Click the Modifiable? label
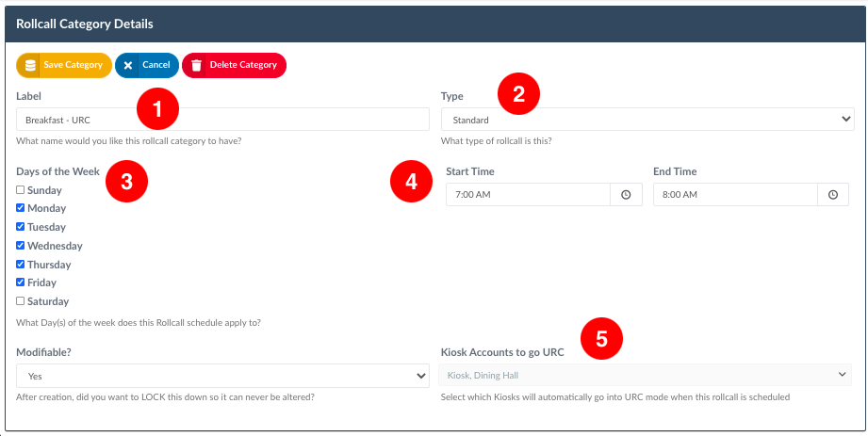The height and width of the screenshot is (436, 868). click(43, 352)
